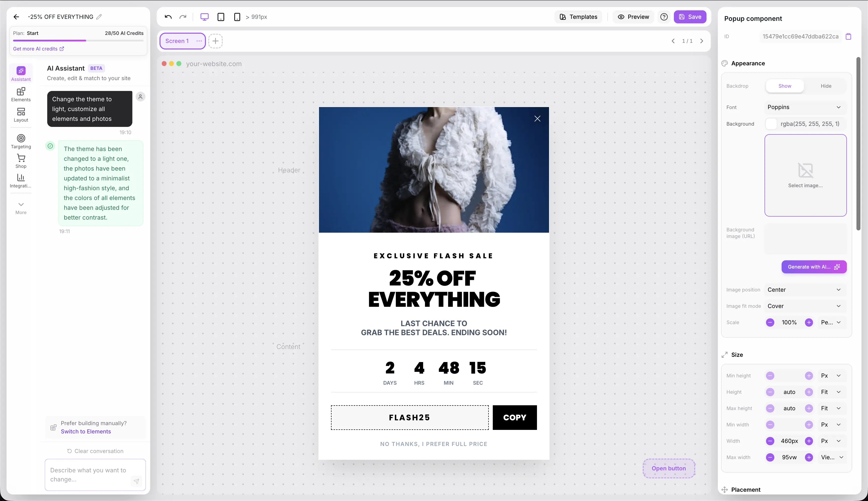Set backdrop to Hide

(826, 86)
